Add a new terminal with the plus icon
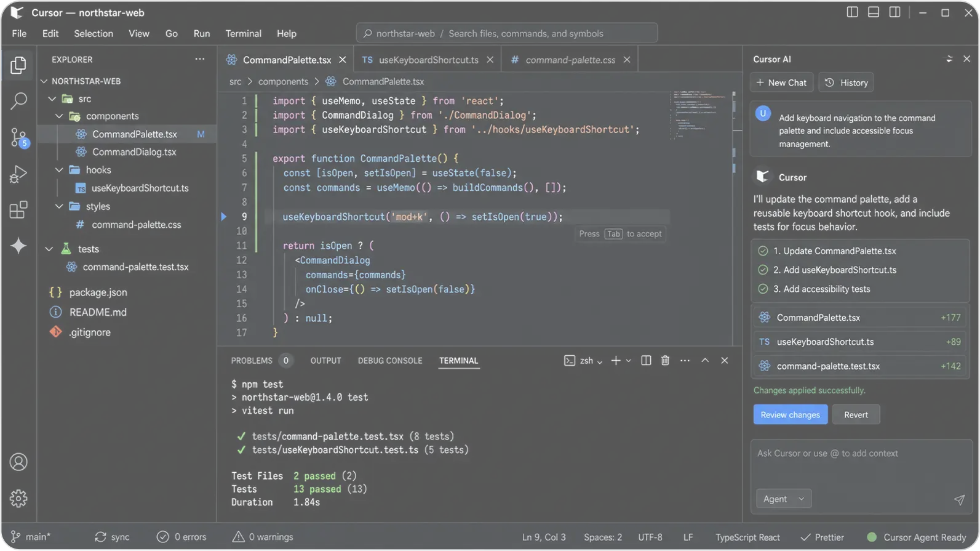 (x=616, y=361)
